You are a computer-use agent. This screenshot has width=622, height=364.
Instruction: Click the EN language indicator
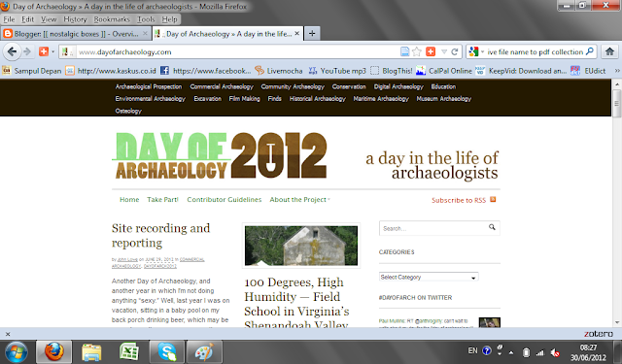click(472, 351)
